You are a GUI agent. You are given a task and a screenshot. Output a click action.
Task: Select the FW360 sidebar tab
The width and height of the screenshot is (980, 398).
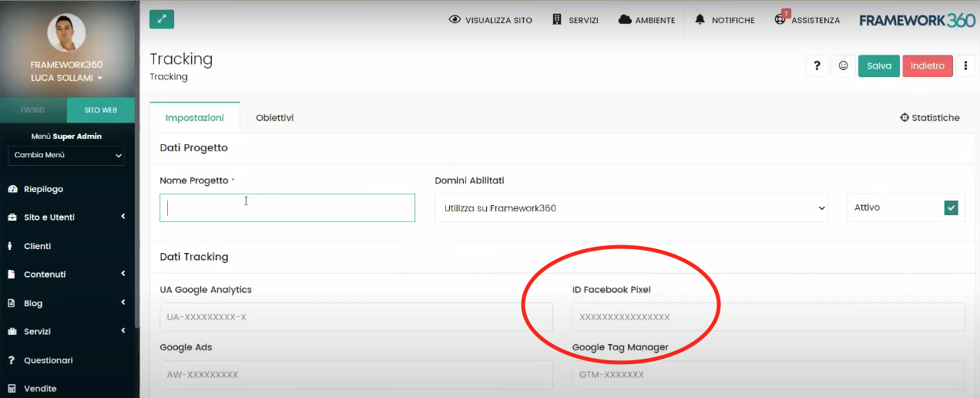(33, 110)
